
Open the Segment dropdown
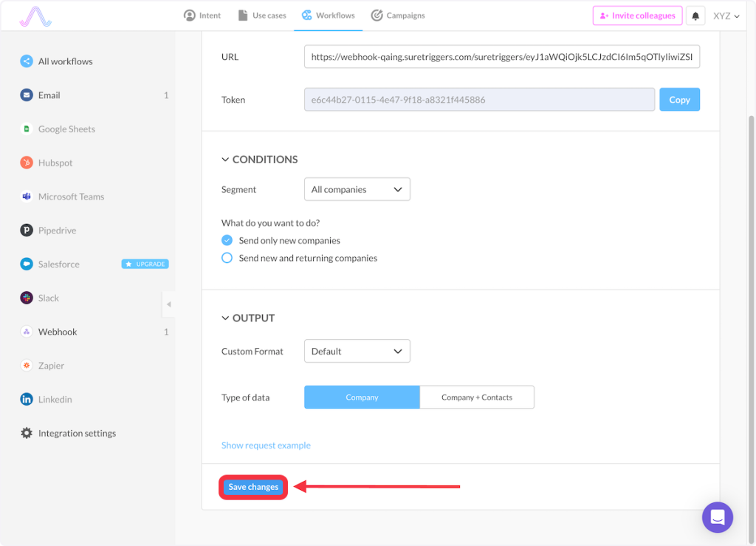pos(357,189)
